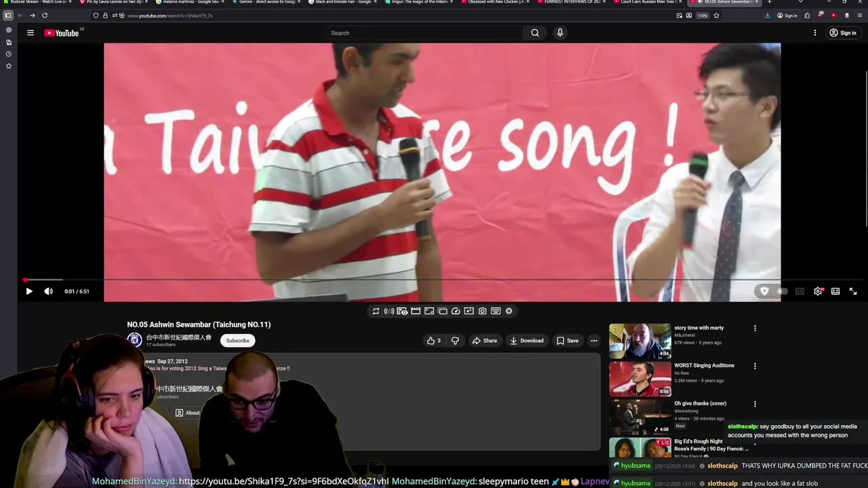Open 'Oh give thanks (cover)' video
This screenshot has height=488, width=868.
(x=700, y=403)
